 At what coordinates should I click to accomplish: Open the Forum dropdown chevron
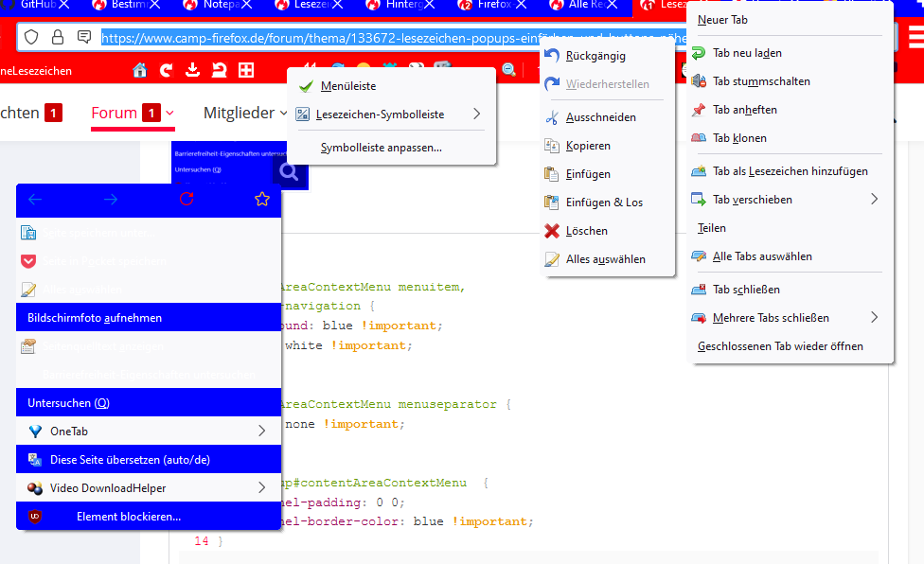[x=169, y=113]
